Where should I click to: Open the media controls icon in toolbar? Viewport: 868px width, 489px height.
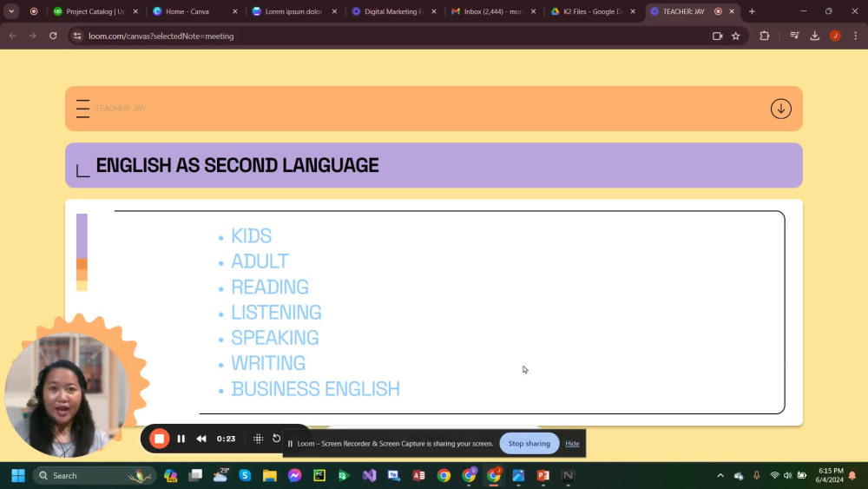(x=794, y=36)
